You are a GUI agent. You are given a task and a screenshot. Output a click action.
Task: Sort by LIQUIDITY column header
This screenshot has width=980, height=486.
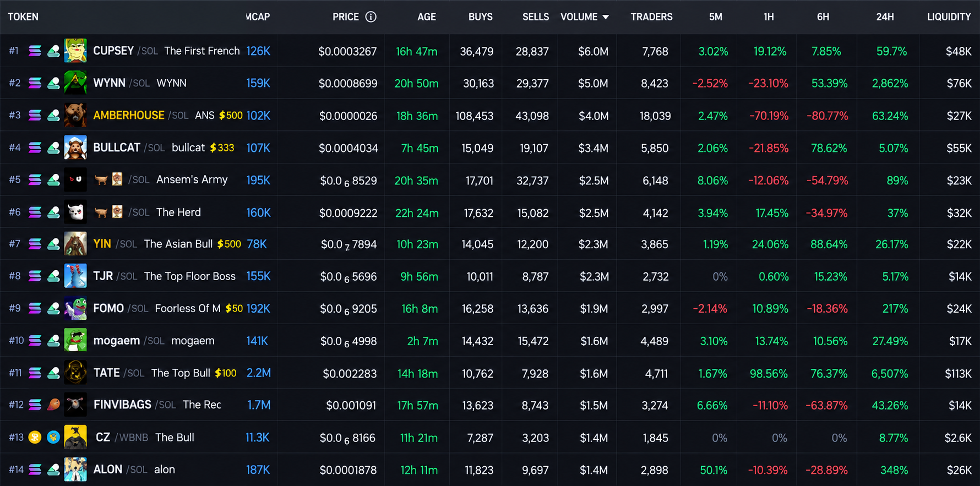949,17
